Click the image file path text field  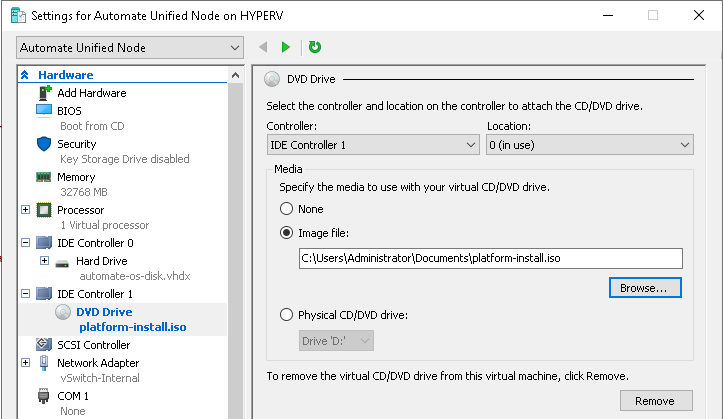tap(489, 259)
